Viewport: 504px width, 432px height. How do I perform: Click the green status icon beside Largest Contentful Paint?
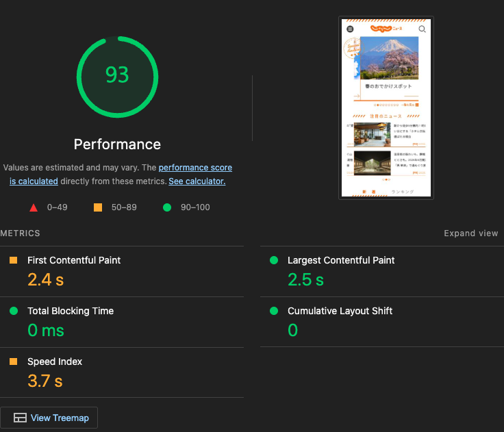(x=274, y=260)
